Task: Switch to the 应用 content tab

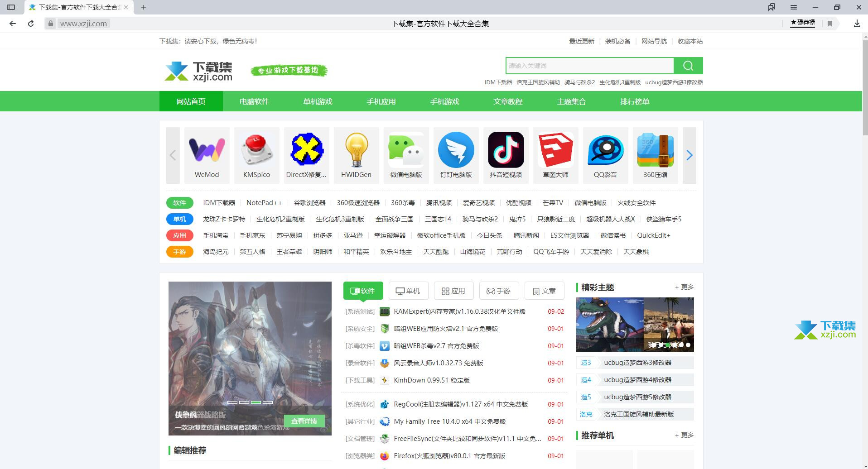Action: (453, 291)
